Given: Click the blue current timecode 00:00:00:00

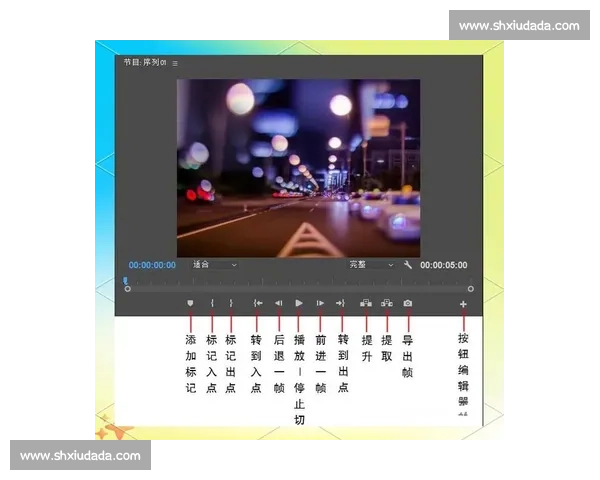Looking at the screenshot, I should point(152,265).
